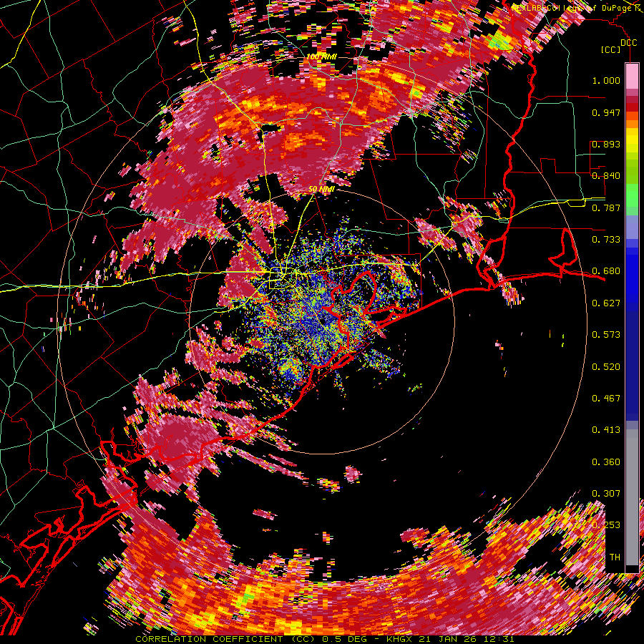This screenshot has height=644, width=644.
Task: Click the 0.520 legend value
Action: pos(606,367)
